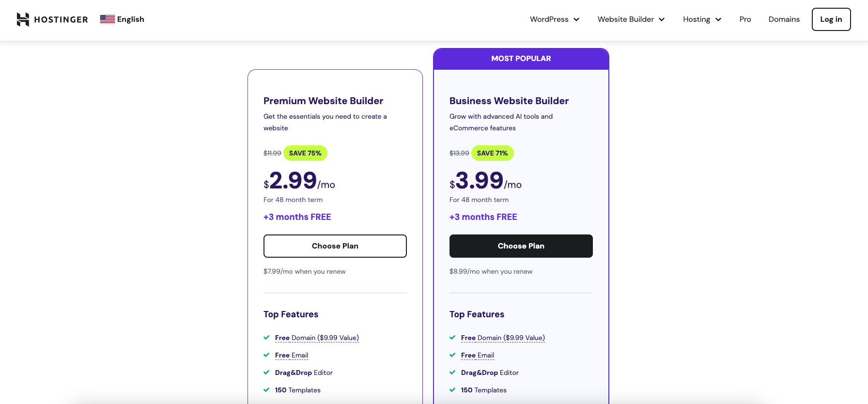Click Premium plan 48 month term text
Screen dimensions: 868x404
point(293,200)
